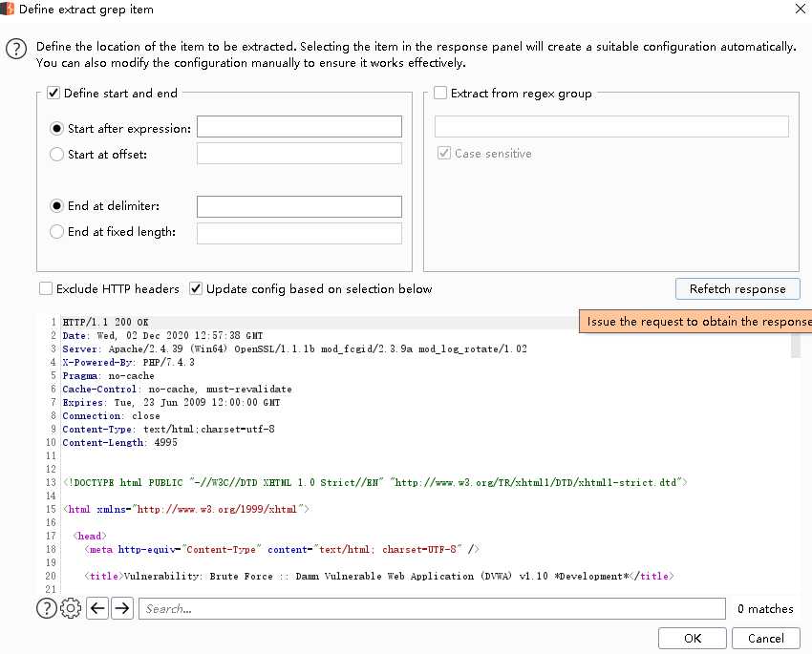The width and height of the screenshot is (812, 654).
Task: Click the Cache-Control header line
Action: [x=177, y=390]
